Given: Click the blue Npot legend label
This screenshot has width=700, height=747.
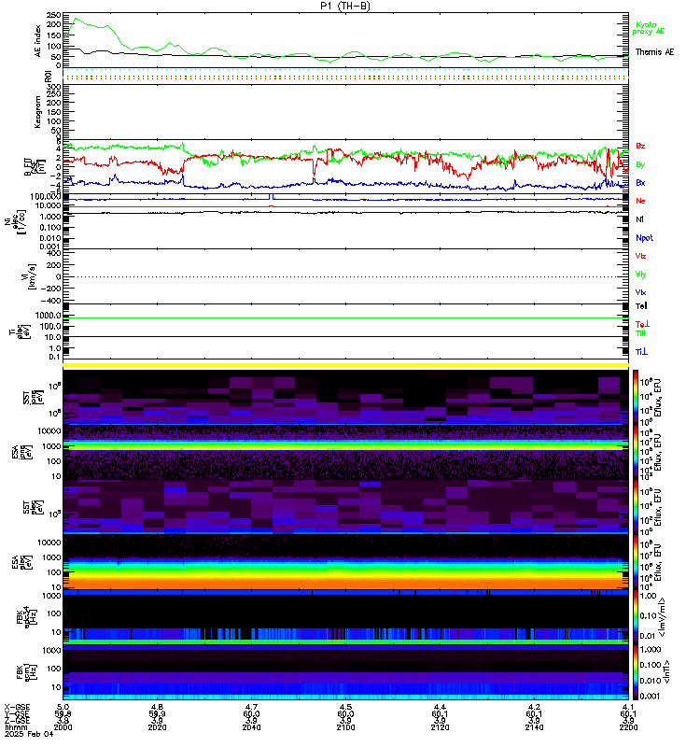Looking at the screenshot, I should (x=644, y=238).
